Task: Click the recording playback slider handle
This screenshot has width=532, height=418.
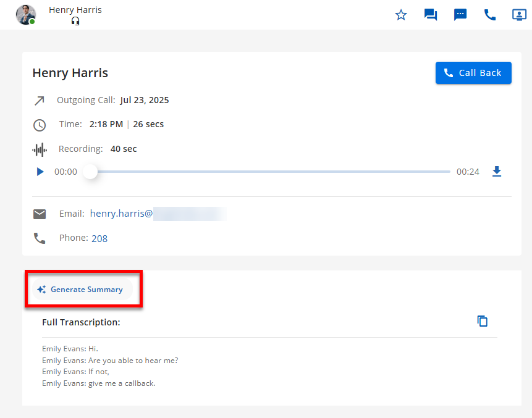Action: (x=90, y=172)
